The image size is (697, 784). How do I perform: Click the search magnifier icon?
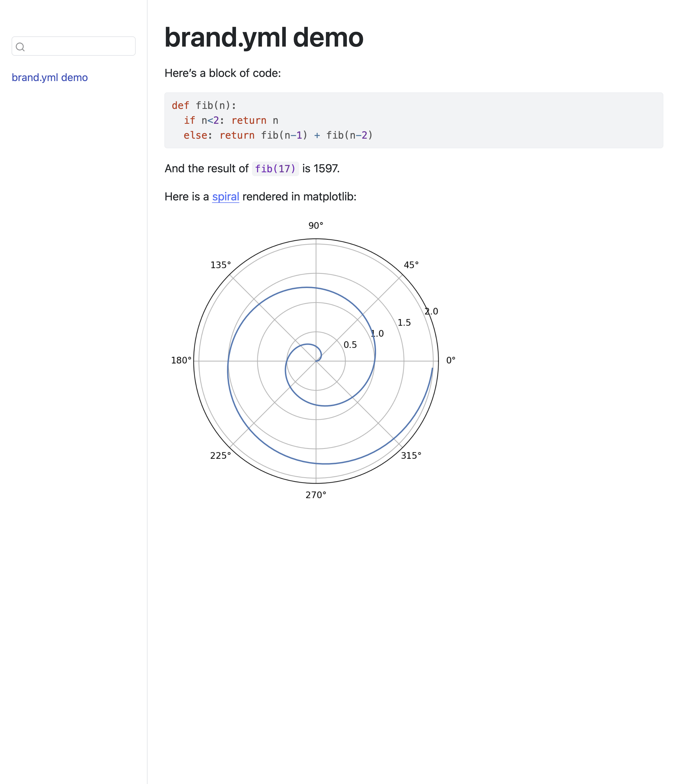(x=20, y=47)
